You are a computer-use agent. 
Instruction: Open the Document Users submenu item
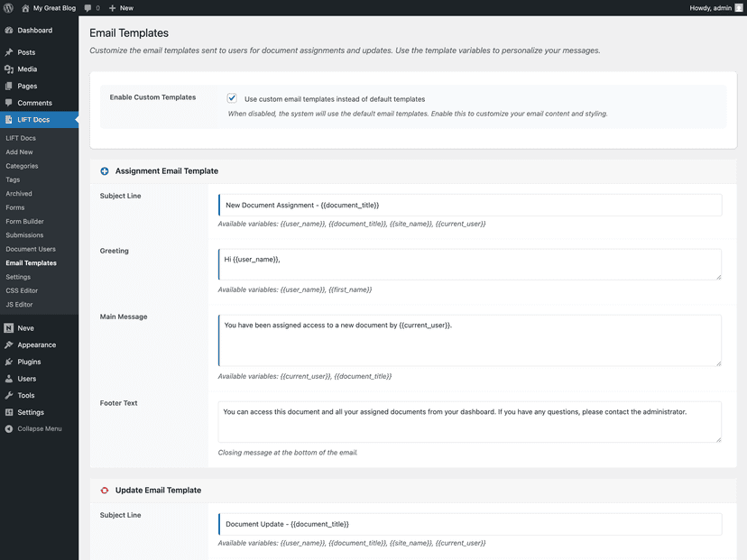31,249
